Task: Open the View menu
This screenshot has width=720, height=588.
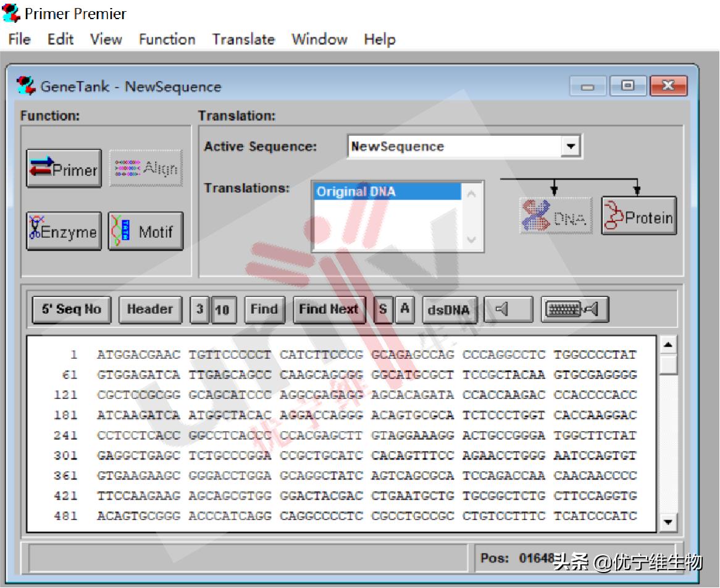Action: point(106,39)
